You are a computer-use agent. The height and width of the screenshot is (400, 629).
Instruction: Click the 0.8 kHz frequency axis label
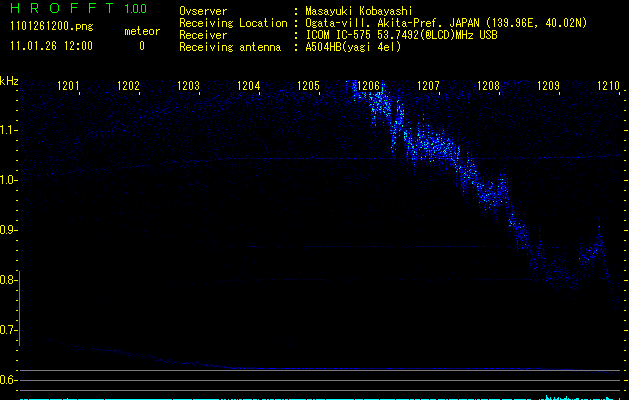tap(7, 280)
